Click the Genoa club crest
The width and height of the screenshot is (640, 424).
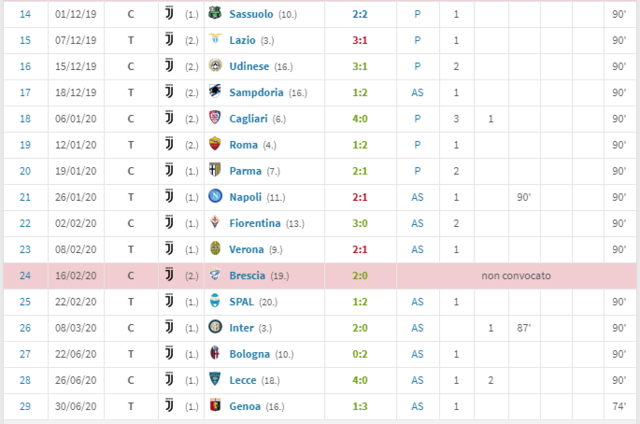215,406
